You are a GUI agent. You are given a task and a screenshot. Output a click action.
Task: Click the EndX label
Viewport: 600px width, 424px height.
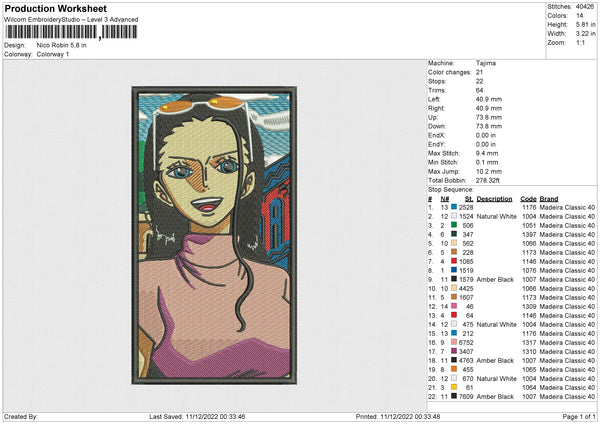437,135
